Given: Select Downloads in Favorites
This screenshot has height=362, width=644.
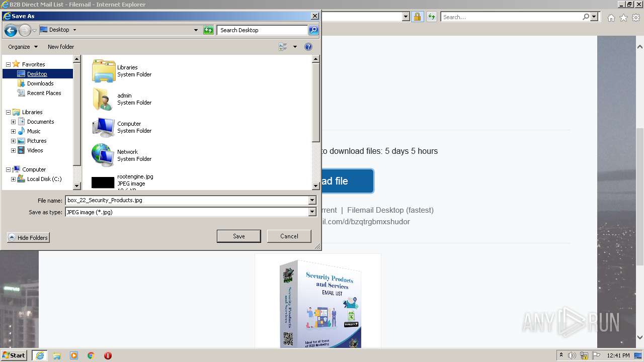Looking at the screenshot, I should pos(40,83).
